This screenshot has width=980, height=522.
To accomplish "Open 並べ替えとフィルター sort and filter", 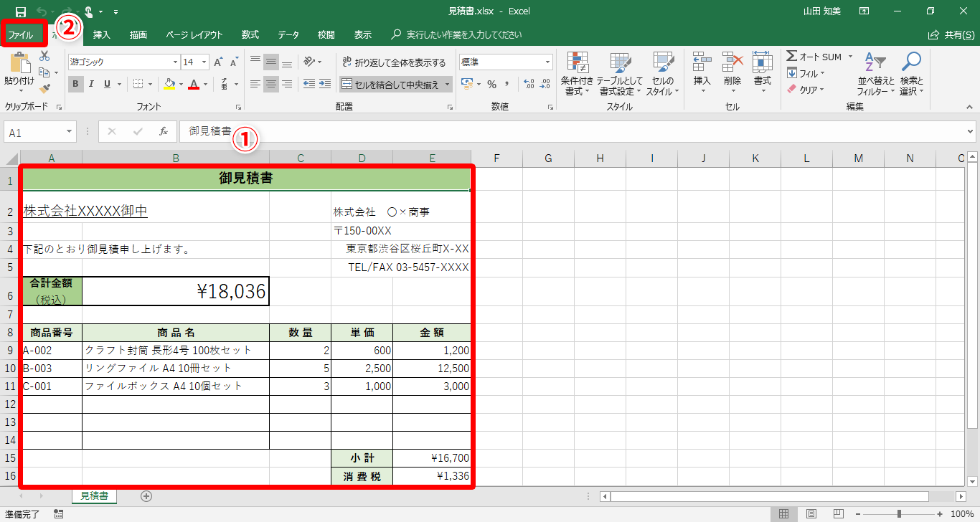I will point(876,74).
